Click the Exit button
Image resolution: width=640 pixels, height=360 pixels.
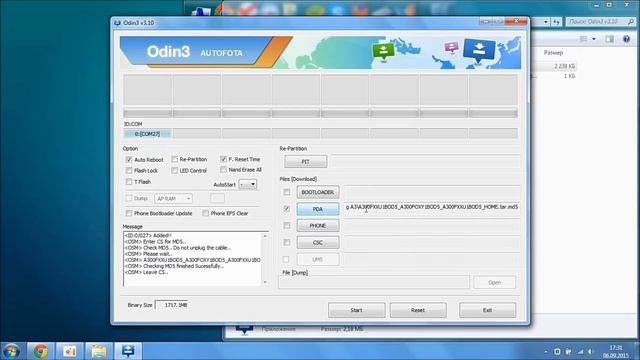[487, 310]
